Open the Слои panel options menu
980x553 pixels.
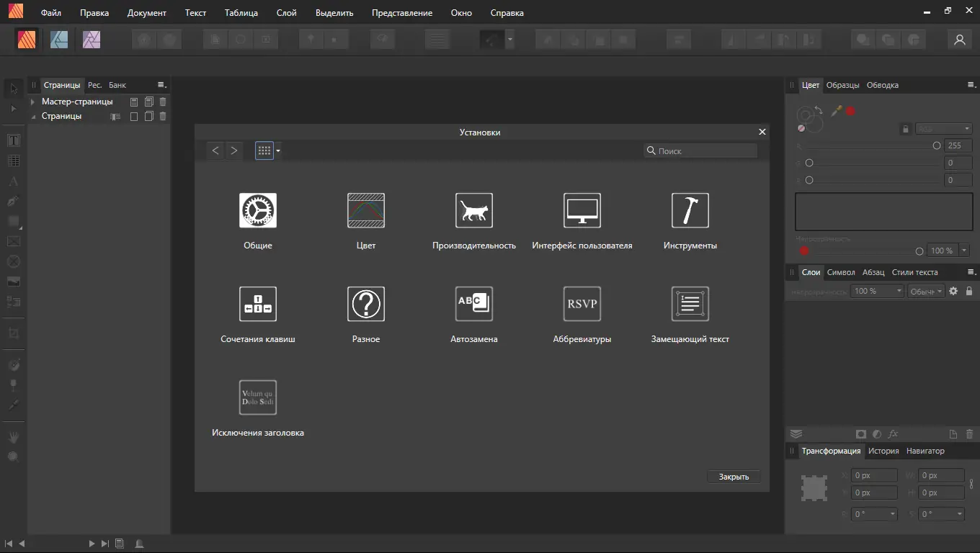click(x=971, y=272)
